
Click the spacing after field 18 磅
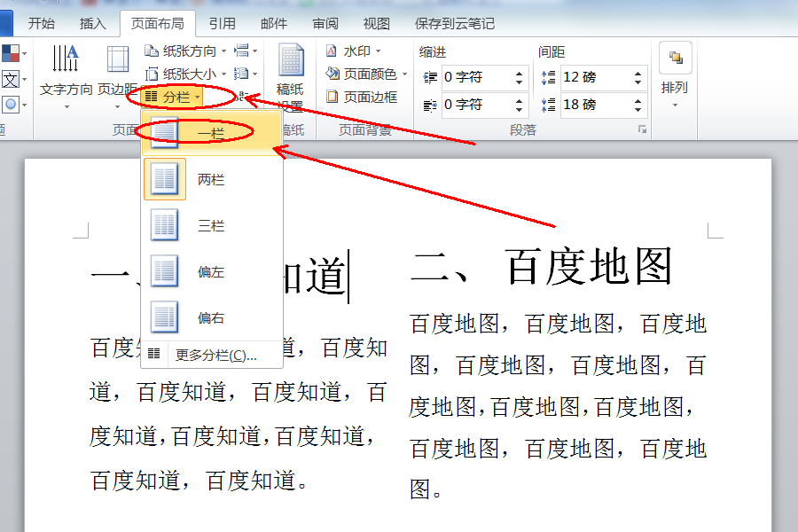[x=597, y=105]
